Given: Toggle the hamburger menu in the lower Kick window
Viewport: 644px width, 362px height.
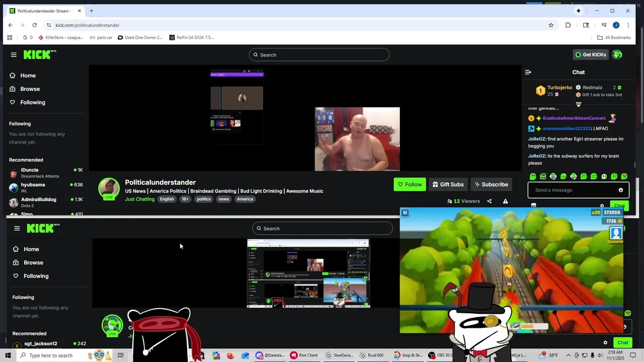Looking at the screenshot, I should click(17, 228).
